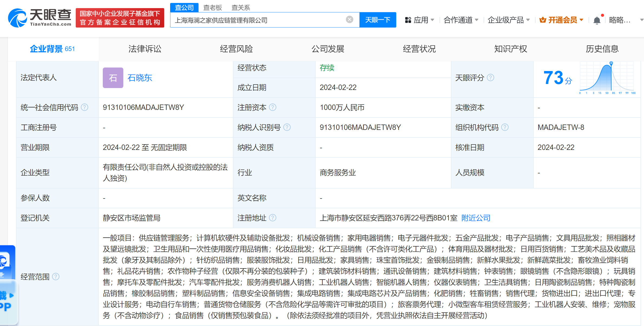Switch to the 查老板 tab
This screenshot has width=644, height=326.
pyautogui.click(x=213, y=7)
